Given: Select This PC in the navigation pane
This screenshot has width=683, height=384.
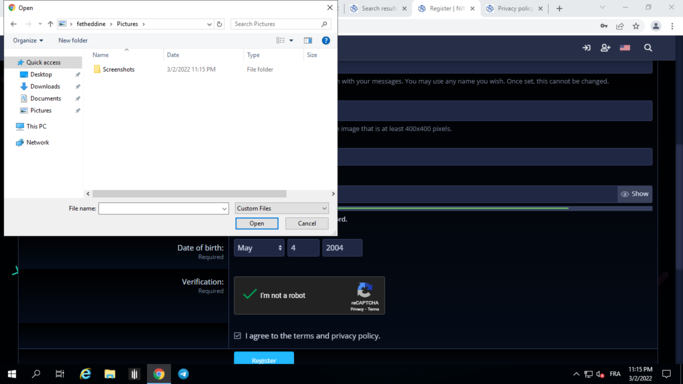Looking at the screenshot, I should coord(36,126).
